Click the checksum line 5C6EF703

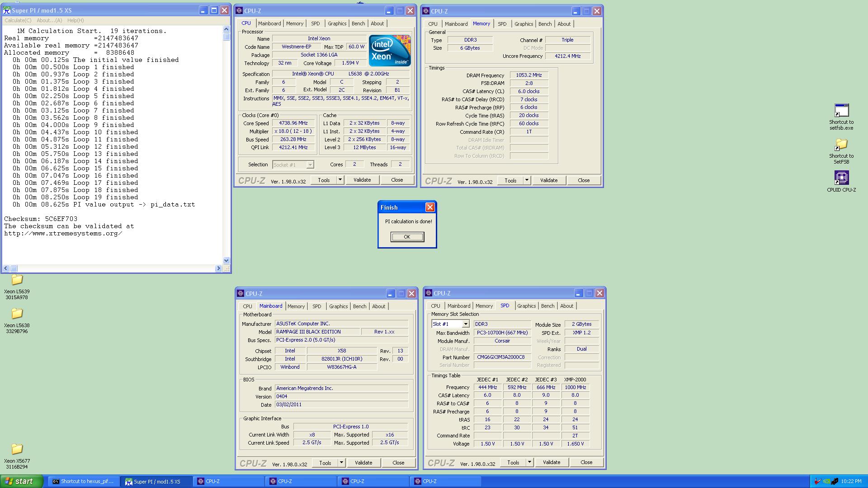(41, 219)
